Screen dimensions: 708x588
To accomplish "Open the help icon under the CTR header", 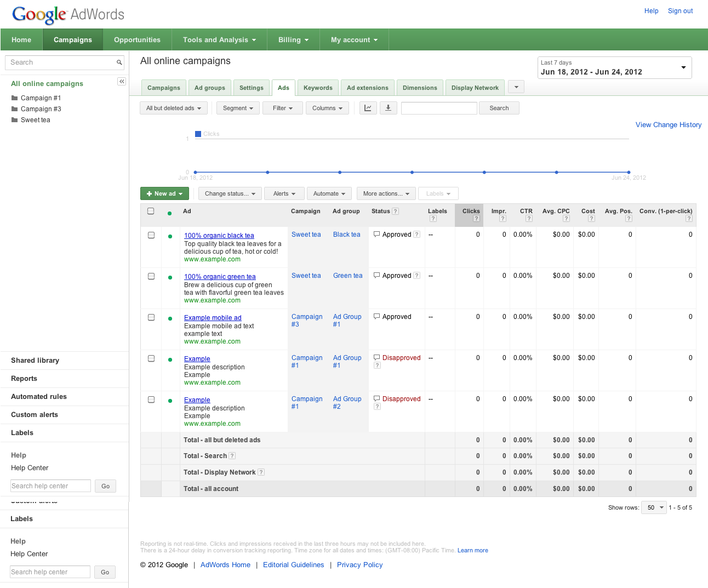I will [529, 219].
